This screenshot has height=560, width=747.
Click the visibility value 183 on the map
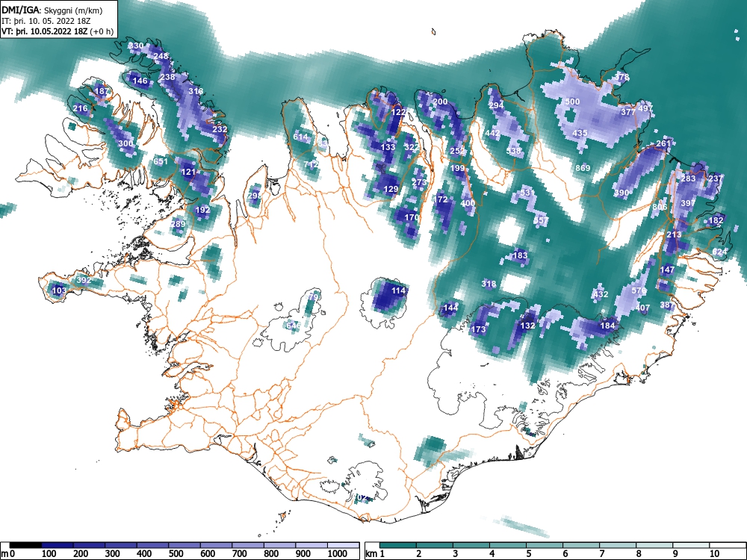[520, 255]
